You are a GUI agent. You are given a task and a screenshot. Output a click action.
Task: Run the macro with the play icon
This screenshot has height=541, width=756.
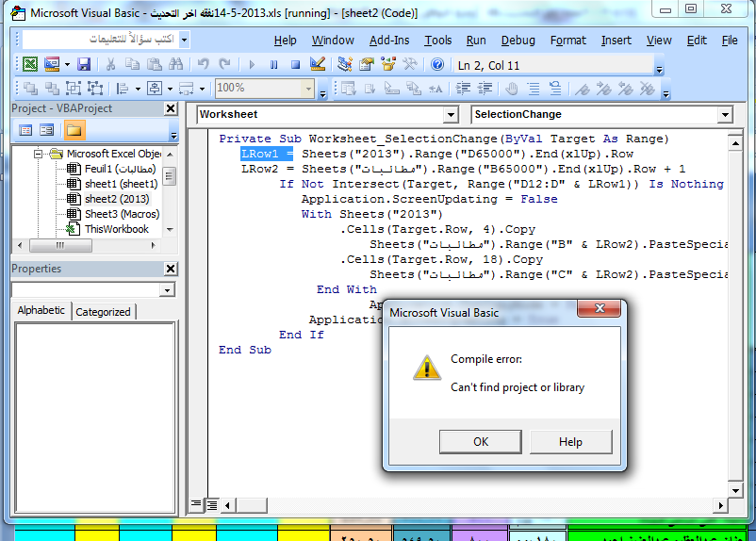click(252, 64)
